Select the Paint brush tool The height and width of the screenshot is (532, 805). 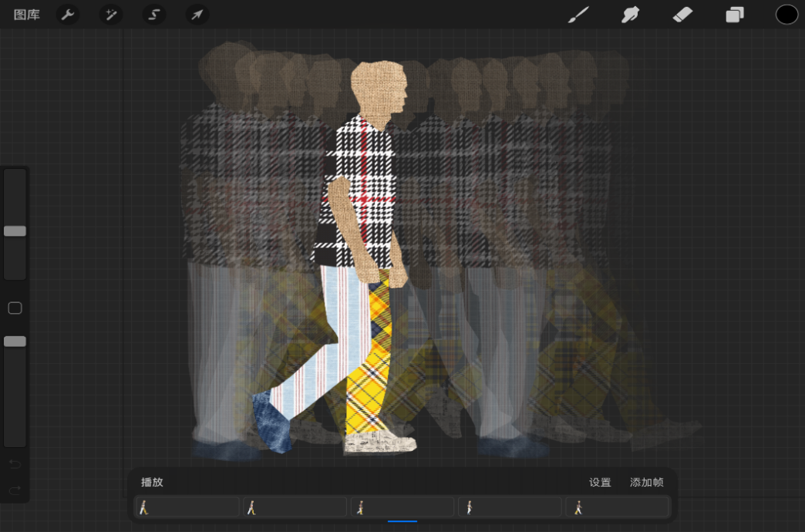(578, 15)
